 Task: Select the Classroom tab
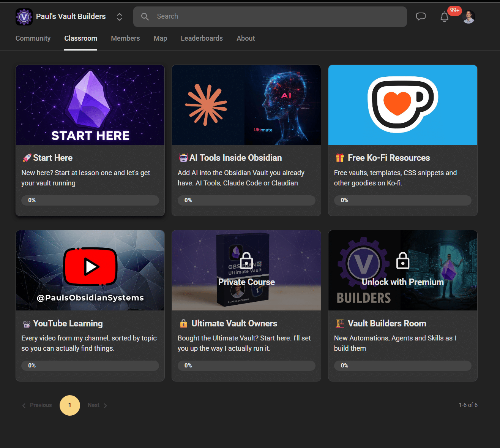tap(81, 38)
